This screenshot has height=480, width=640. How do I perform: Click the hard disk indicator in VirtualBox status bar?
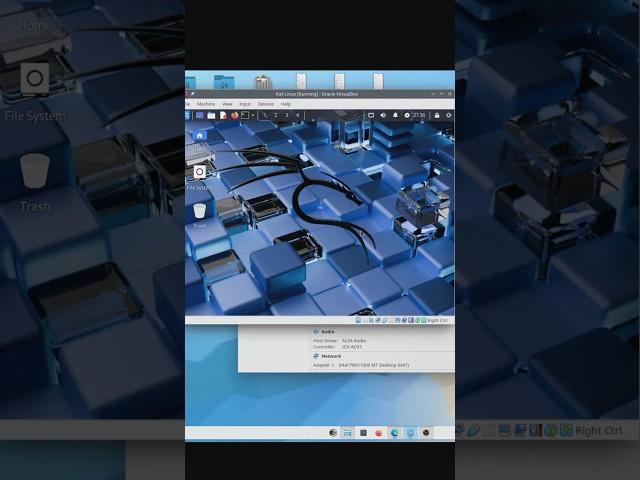click(x=358, y=320)
